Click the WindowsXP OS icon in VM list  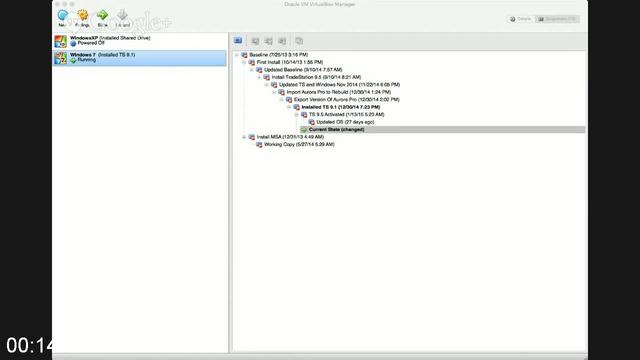(x=60, y=41)
